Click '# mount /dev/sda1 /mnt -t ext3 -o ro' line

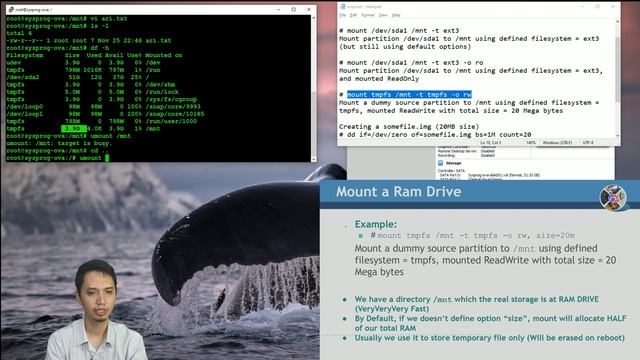click(411, 62)
